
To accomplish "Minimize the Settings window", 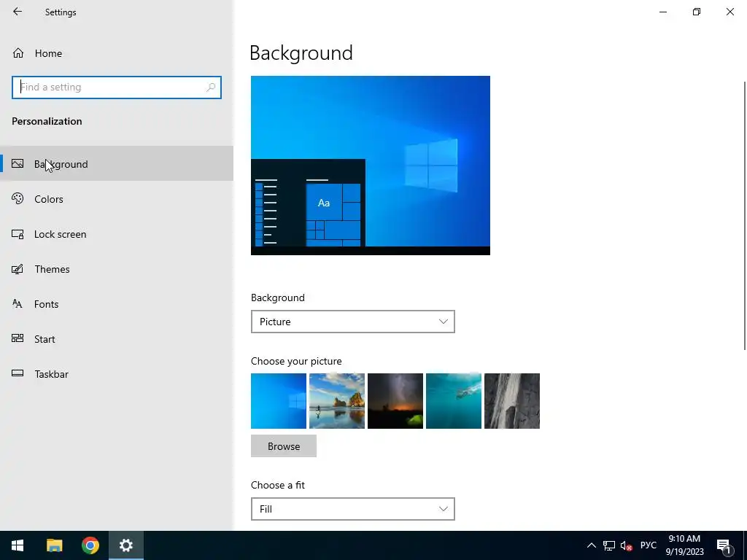I will (663, 12).
